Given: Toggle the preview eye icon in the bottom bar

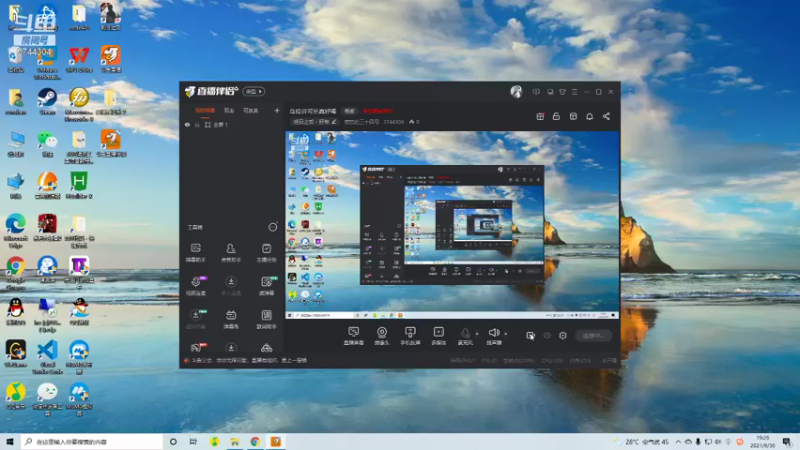Looking at the screenshot, I should click(547, 335).
